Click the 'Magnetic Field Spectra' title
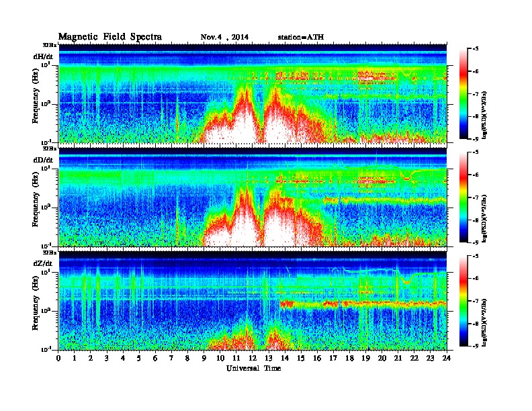 click(110, 37)
